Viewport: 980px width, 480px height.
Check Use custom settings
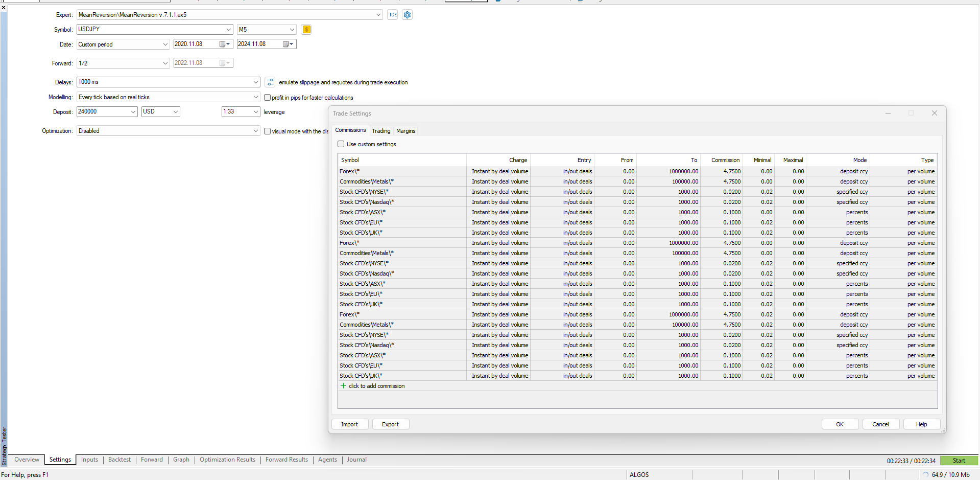[341, 144]
